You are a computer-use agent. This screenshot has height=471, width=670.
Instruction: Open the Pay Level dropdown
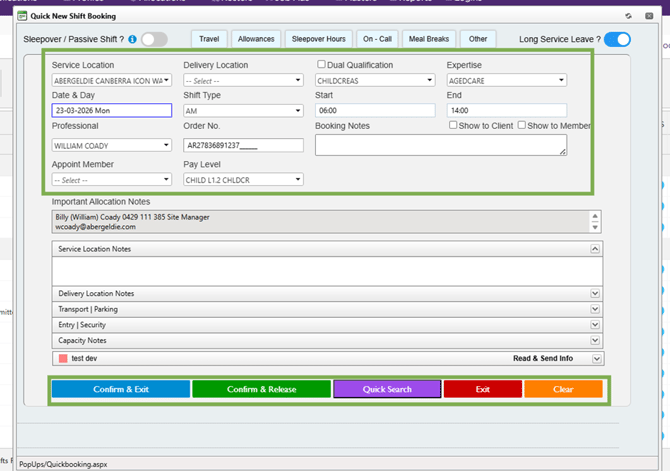[243, 180]
